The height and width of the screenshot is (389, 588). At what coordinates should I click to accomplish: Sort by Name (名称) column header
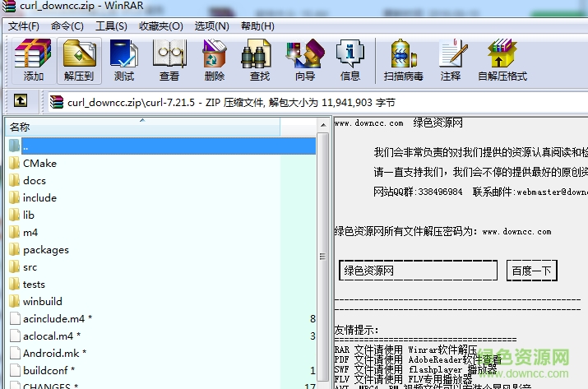pos(140,127)
